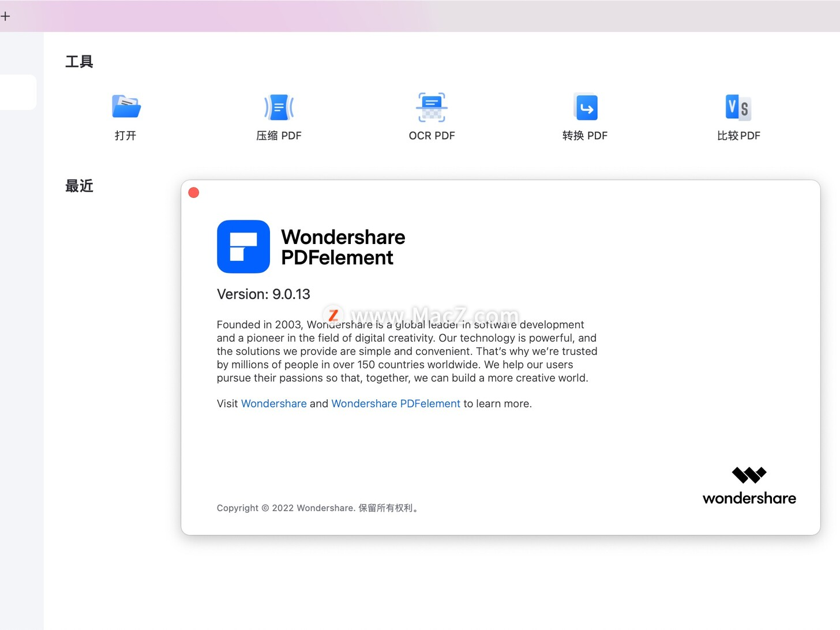Click the MacZ watermark logo
Image resolution: width=840 pixels, height=630 pixels.
coord(332,316)
